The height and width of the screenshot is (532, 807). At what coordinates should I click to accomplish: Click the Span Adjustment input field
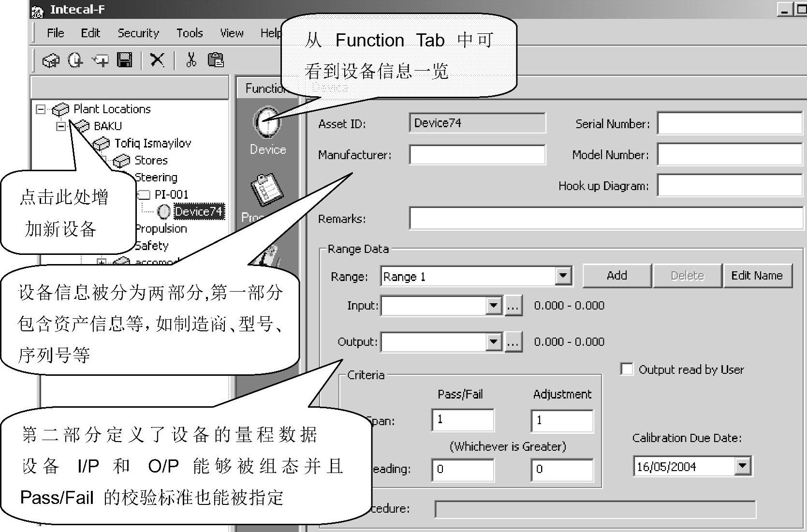coord(562,421)
